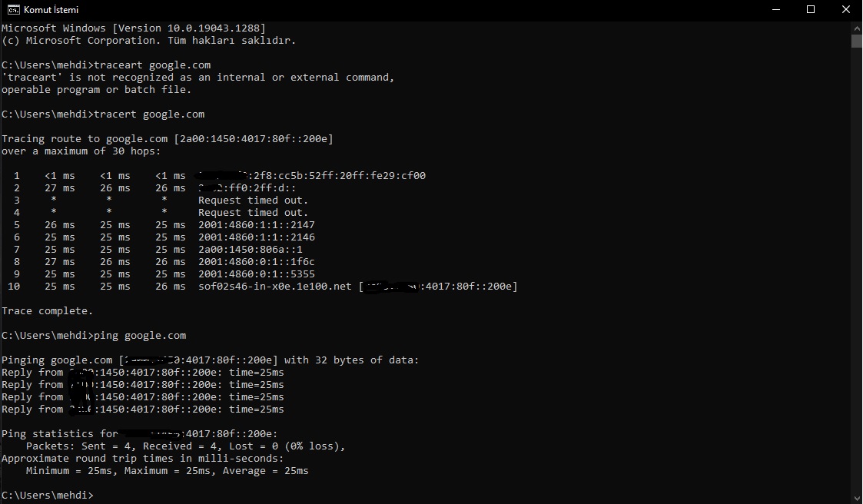Click the scrollbar down arrow
The image size is (863, 504).
856,498
